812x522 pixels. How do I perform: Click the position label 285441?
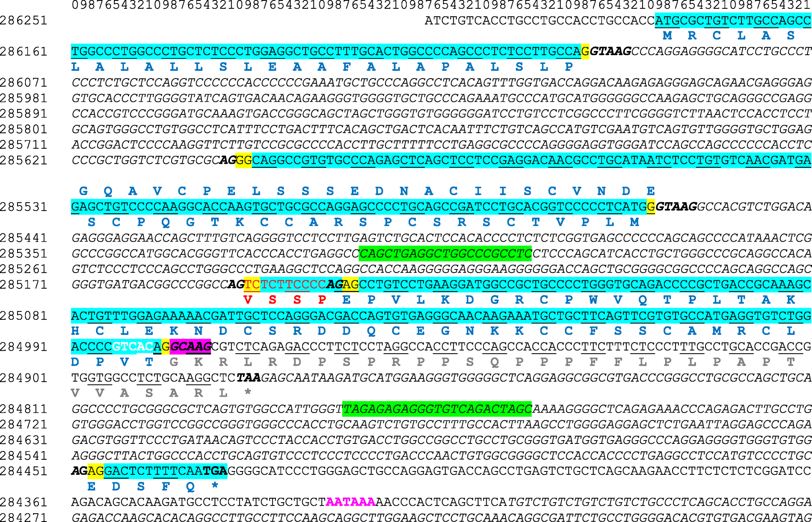24,238
